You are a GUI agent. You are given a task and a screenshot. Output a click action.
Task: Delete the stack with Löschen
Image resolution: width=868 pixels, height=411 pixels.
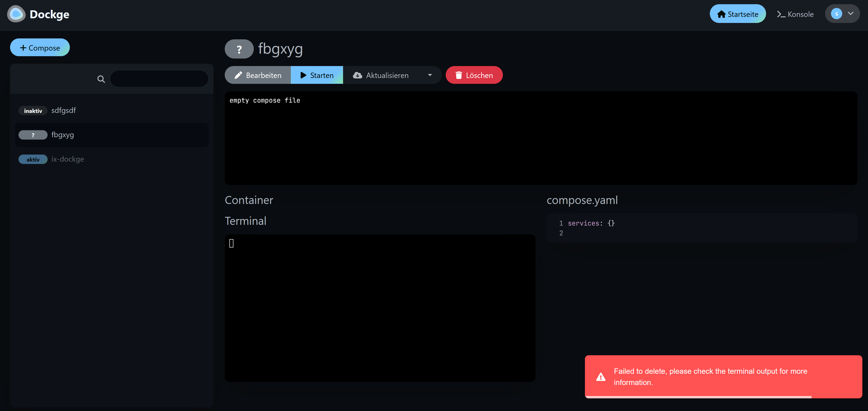click(x=474, y=75)
